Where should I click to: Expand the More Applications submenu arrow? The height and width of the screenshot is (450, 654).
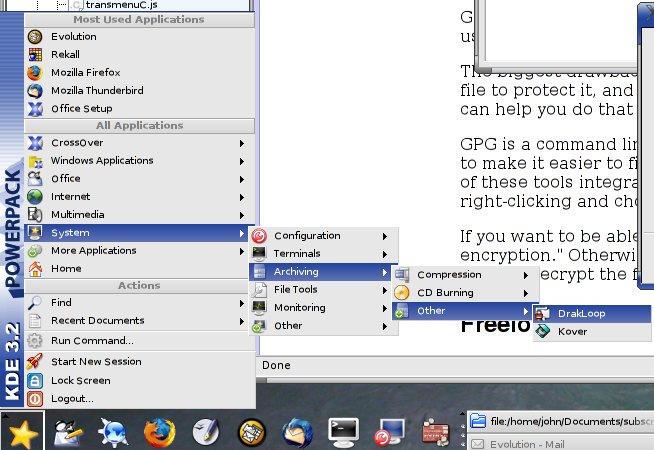[x=242, y=251]
